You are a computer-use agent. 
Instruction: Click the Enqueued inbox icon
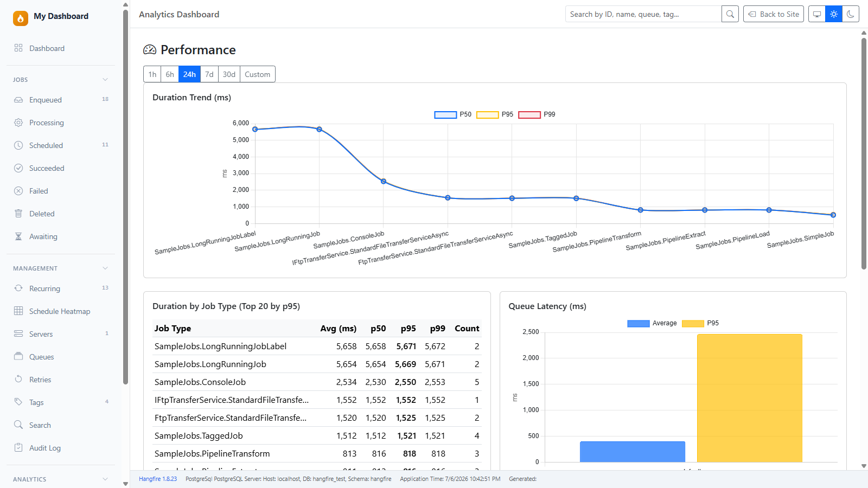tap(18, 100)
